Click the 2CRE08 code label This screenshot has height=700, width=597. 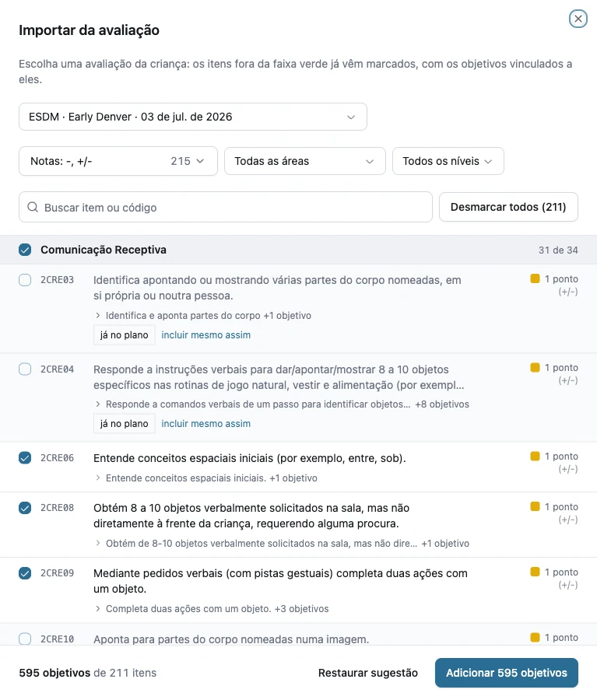[x=57, y=508]
